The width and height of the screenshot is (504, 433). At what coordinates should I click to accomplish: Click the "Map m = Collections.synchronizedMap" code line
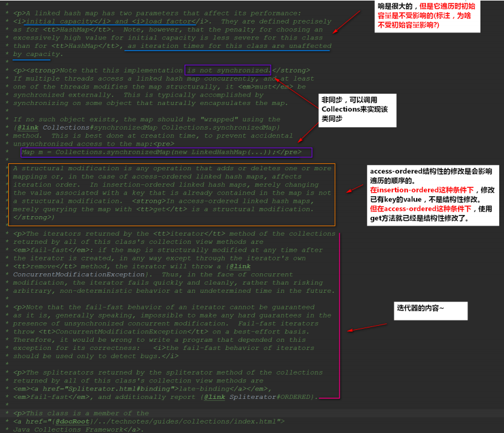coord(166,152)
